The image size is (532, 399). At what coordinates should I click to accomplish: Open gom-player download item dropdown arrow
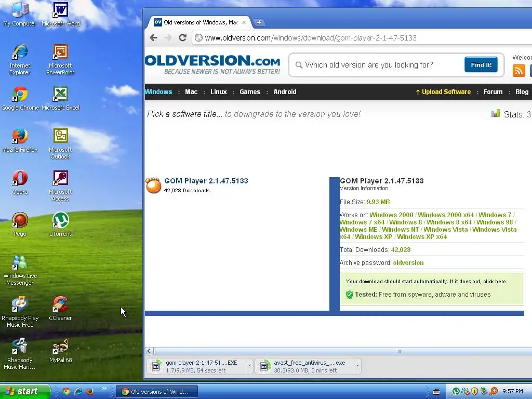pyautogui.click(x=249, y=366)
